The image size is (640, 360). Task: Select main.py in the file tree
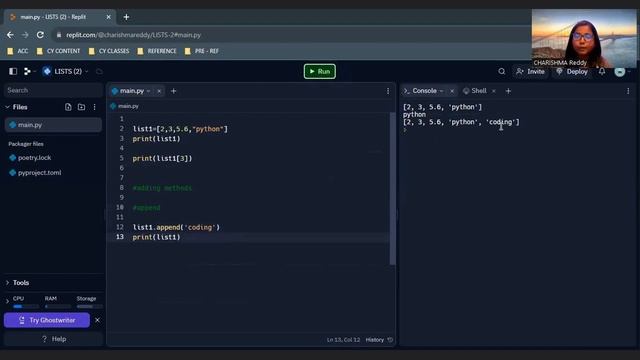click(x=53, y=125)
